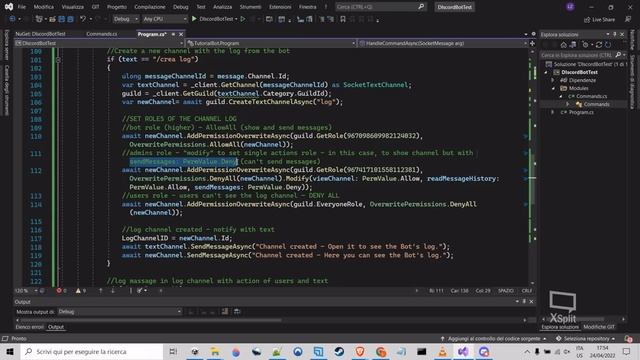
Task: Open the File menu
Action: [22, 7]
